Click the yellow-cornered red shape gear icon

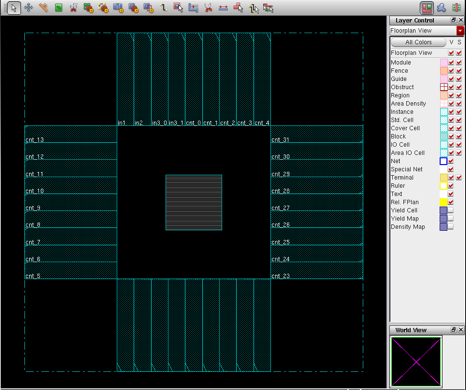pyautogui.click(x=103, y=8)
